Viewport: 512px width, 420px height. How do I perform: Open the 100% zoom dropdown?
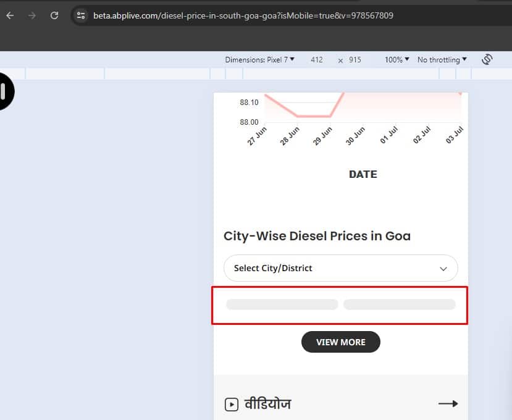tap(397, 60)
